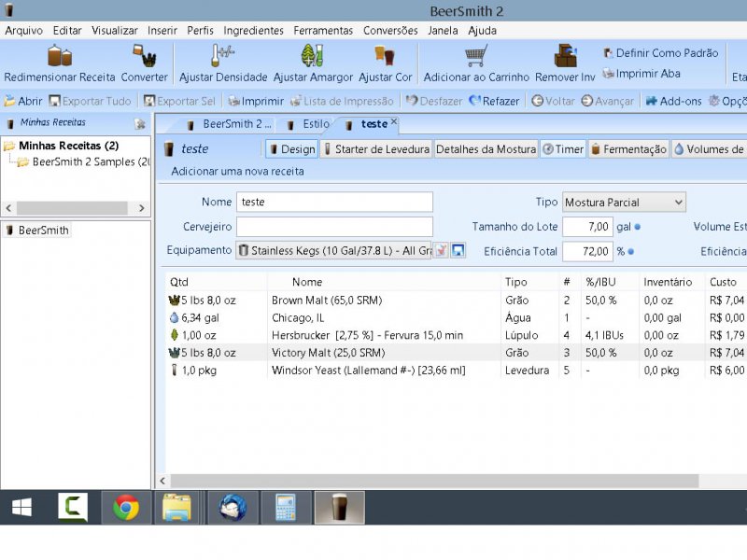Switch to the BeerSmith 2 document tab

pos(230,124)
